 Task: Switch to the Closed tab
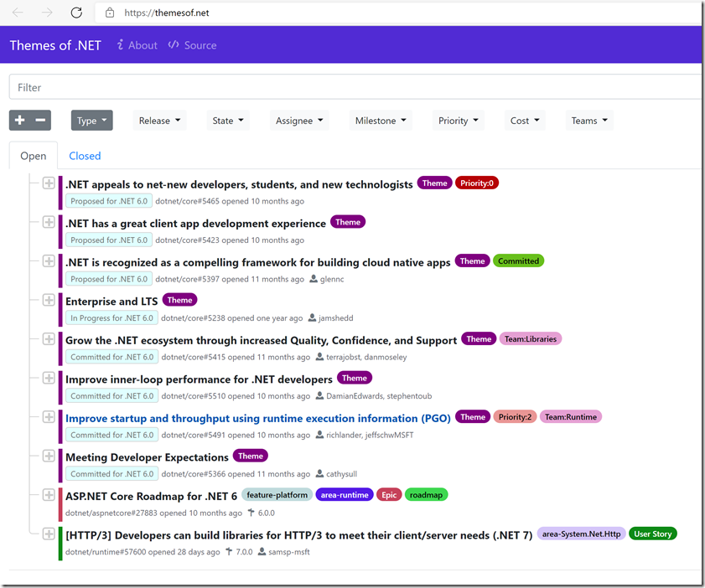85,156
